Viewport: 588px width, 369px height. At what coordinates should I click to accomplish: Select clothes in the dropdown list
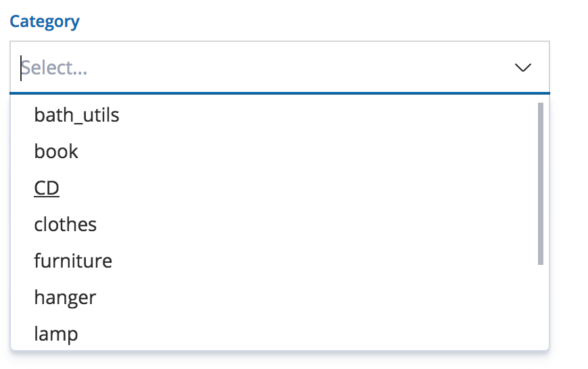click(66, 224)
